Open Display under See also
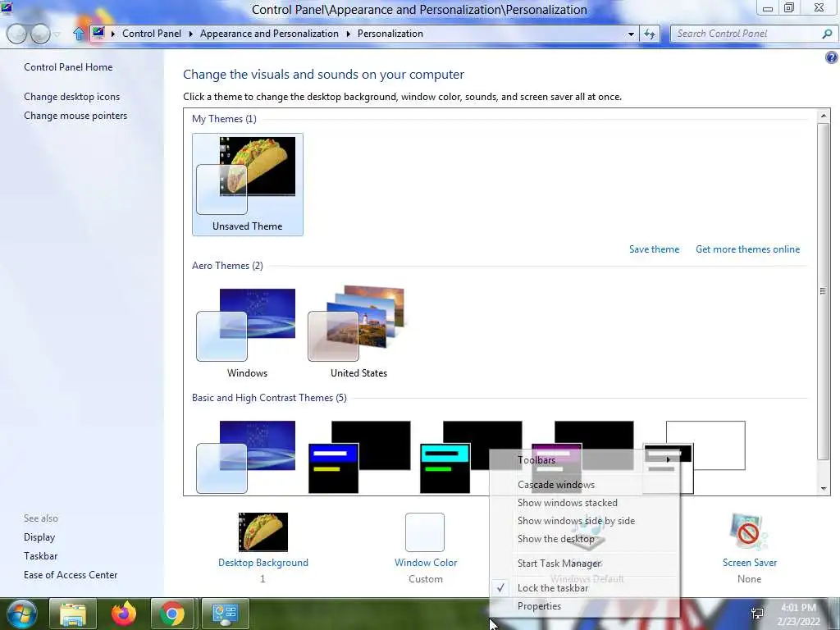Viewport: 840px width, 630px height. [x=39, y=536]
